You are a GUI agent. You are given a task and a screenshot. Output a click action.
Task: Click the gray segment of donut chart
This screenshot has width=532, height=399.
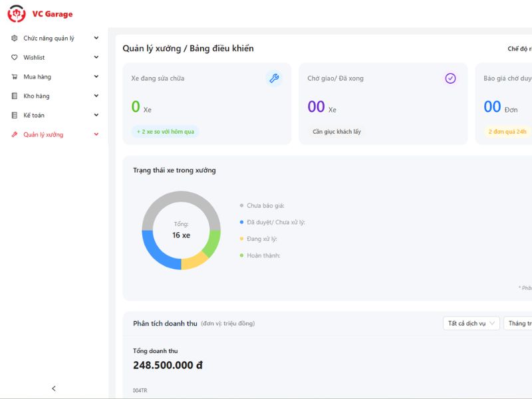[x=181, y=196]
